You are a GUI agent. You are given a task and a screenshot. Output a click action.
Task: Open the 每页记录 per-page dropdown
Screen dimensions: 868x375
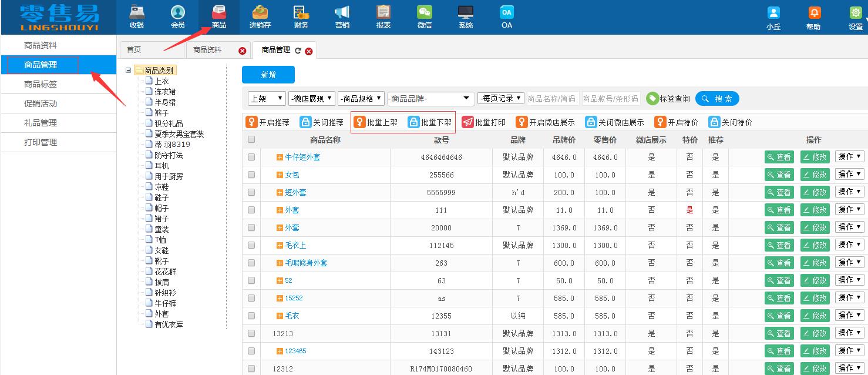(x=500, y=98)
